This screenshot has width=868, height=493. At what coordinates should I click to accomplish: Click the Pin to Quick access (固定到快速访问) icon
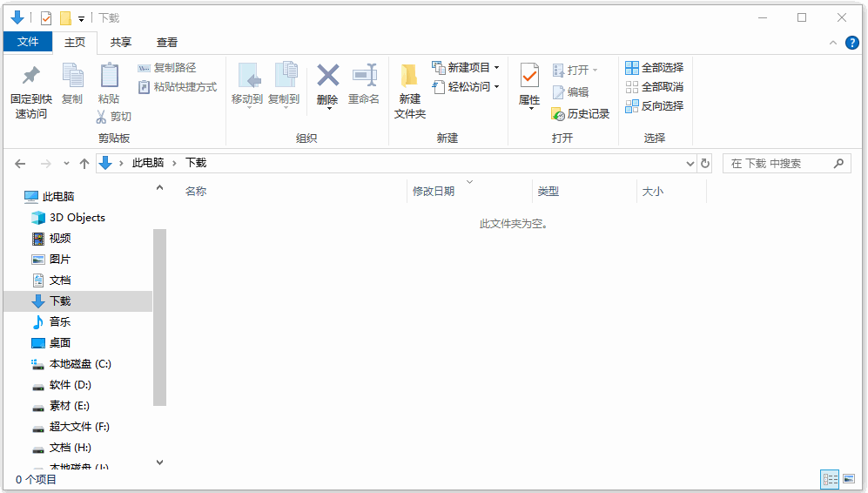pyautogui.click(x=31, y=76)
